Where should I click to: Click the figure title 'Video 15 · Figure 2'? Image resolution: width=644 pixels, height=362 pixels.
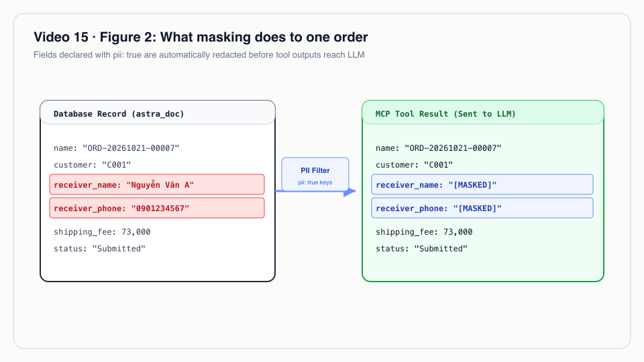pyautogui.click(x=201, y=37)
